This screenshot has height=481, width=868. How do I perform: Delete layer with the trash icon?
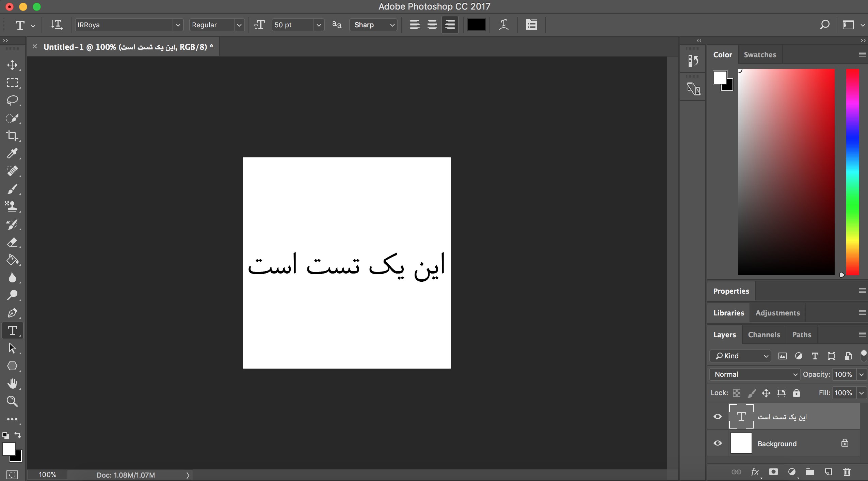click(x=847, y=472)
